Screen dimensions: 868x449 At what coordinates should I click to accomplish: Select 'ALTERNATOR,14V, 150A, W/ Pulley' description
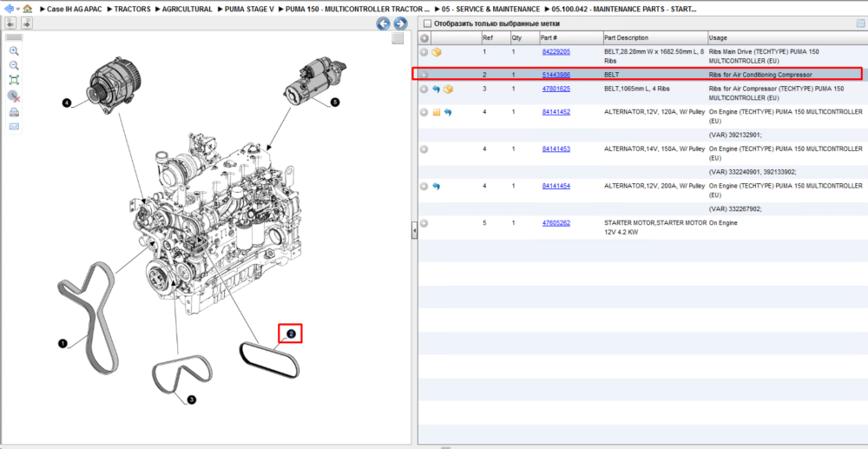(654, 149)
